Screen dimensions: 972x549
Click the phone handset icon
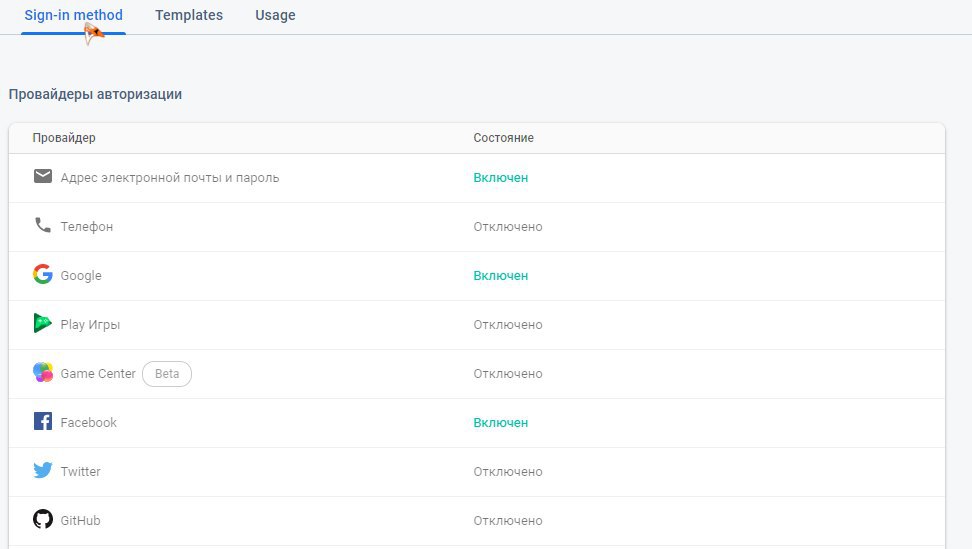[x=43, y=225]
